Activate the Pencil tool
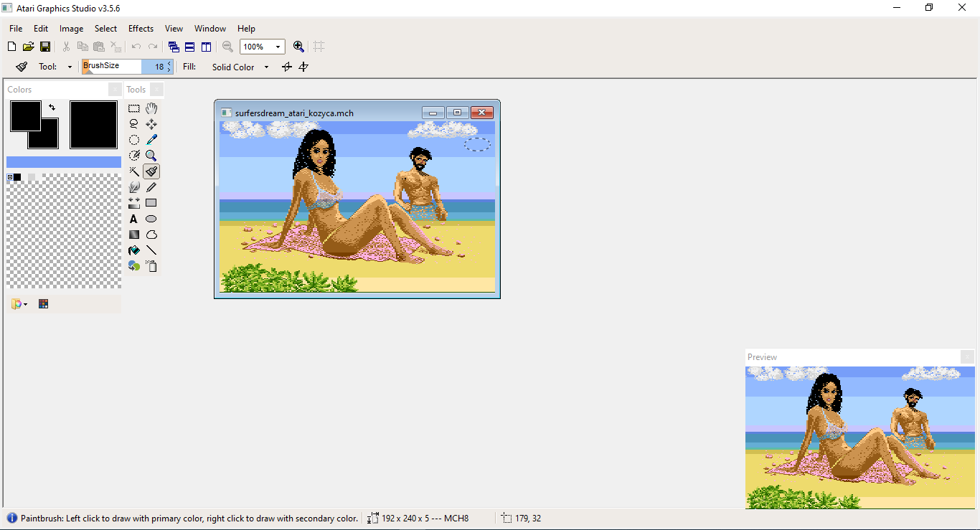 pyautogui.click(x=151, y=187)
